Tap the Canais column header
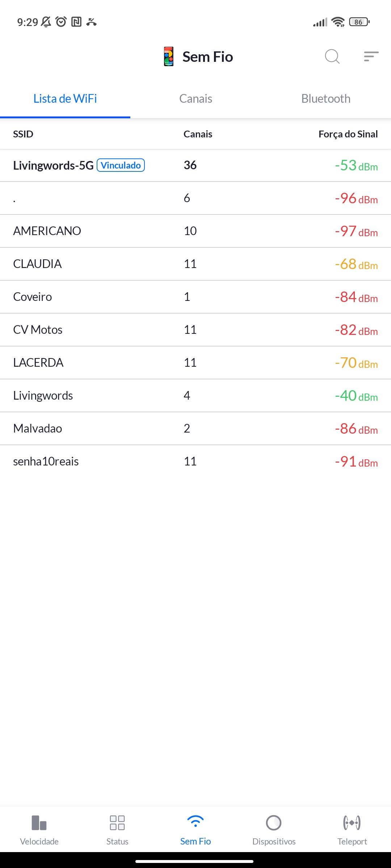This screenshot has height=868, width=391. coord(198,134)
